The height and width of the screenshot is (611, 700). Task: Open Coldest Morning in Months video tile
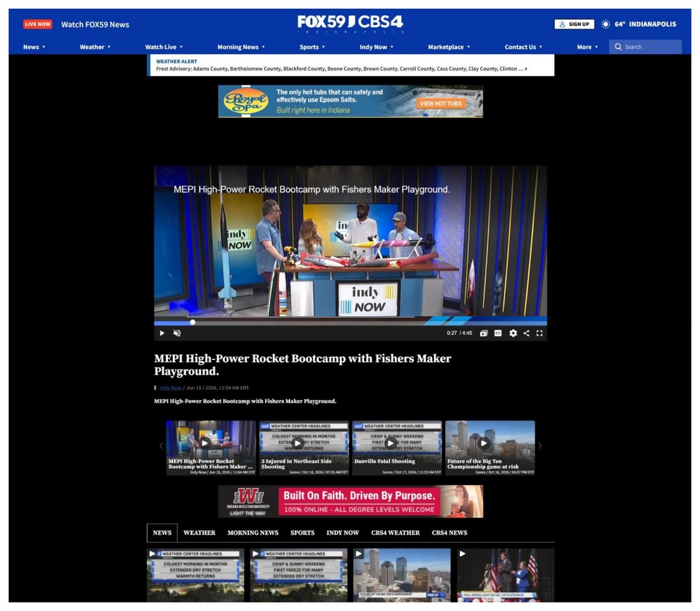click(x=195, y=575)
